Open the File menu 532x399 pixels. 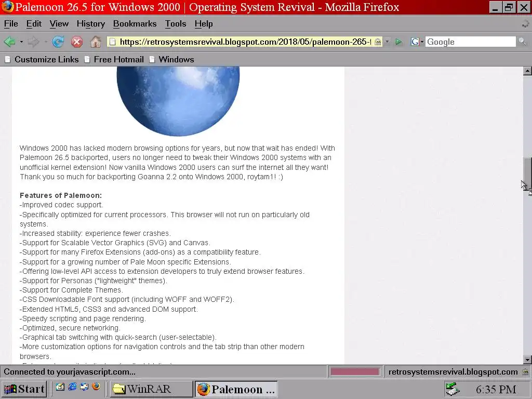pos(11,24)
